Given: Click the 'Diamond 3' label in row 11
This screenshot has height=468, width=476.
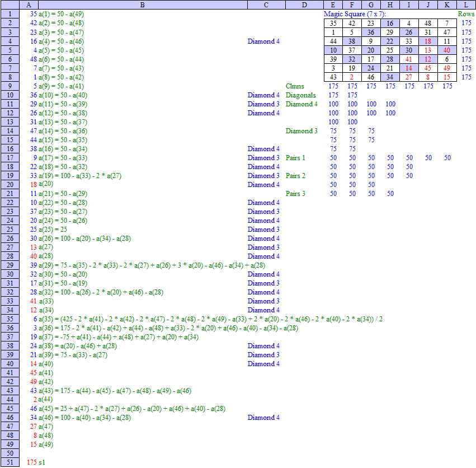Looking at the screenshot, I should tap(263, 104).
